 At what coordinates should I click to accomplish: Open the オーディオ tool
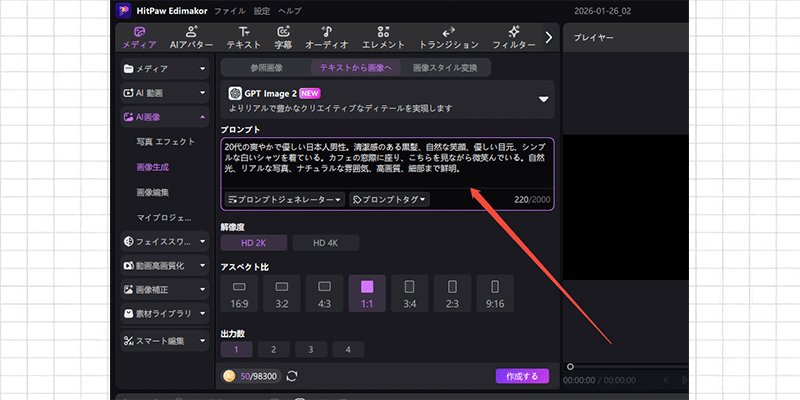pyautogui.click(x=327, y=38)
